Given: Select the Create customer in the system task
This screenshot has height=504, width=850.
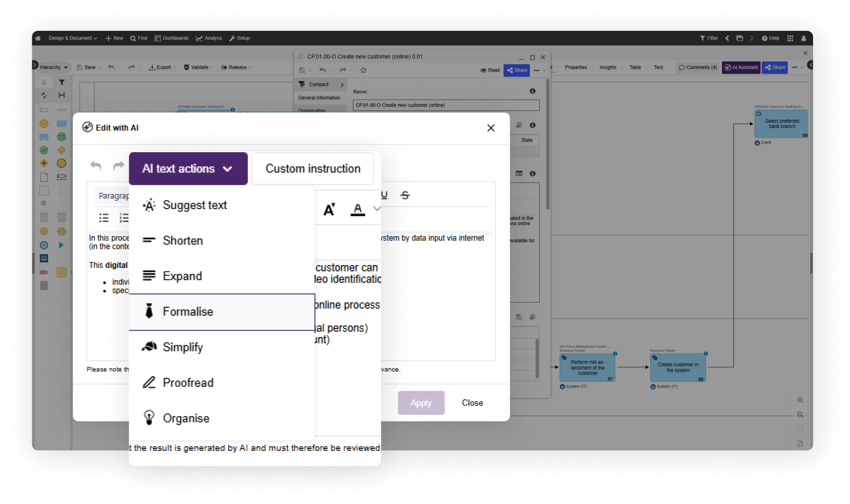Looking at the screenshot, I should (678, 368).
